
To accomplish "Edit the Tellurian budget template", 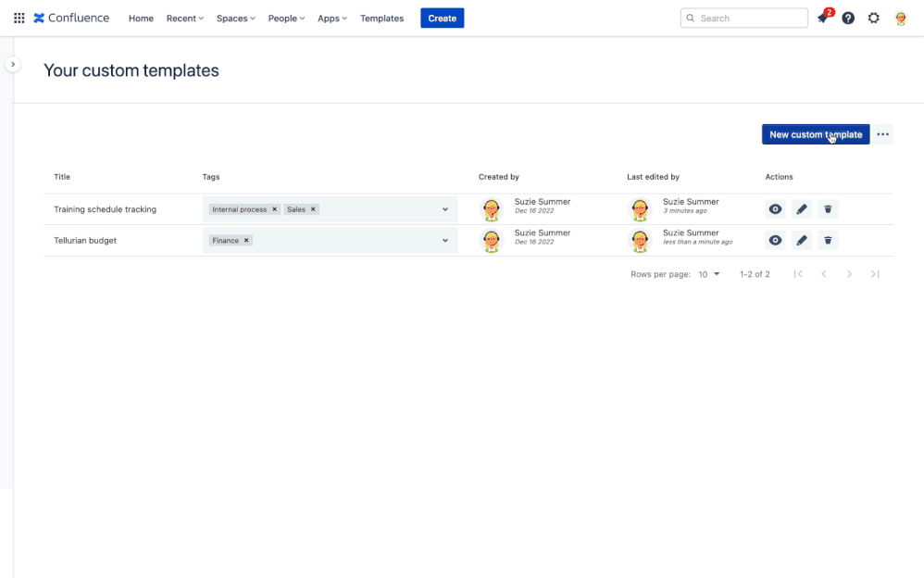I will tap(802, 240).
